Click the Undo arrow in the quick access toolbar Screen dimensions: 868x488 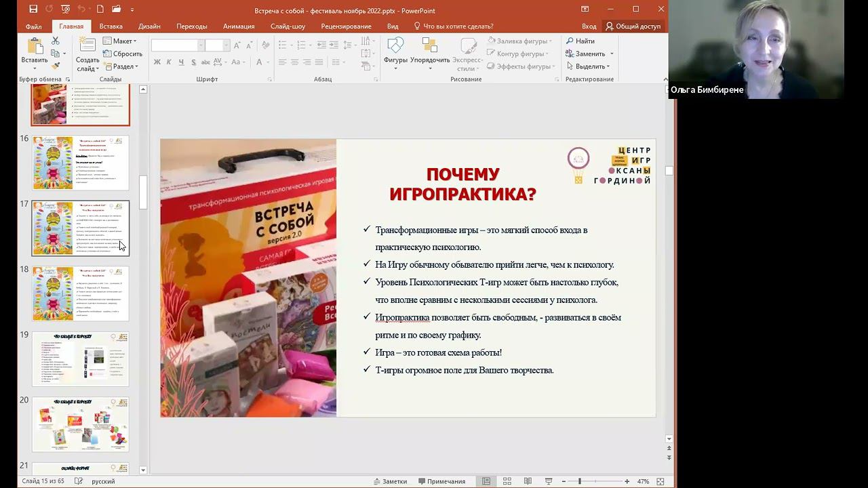[81, 9]
